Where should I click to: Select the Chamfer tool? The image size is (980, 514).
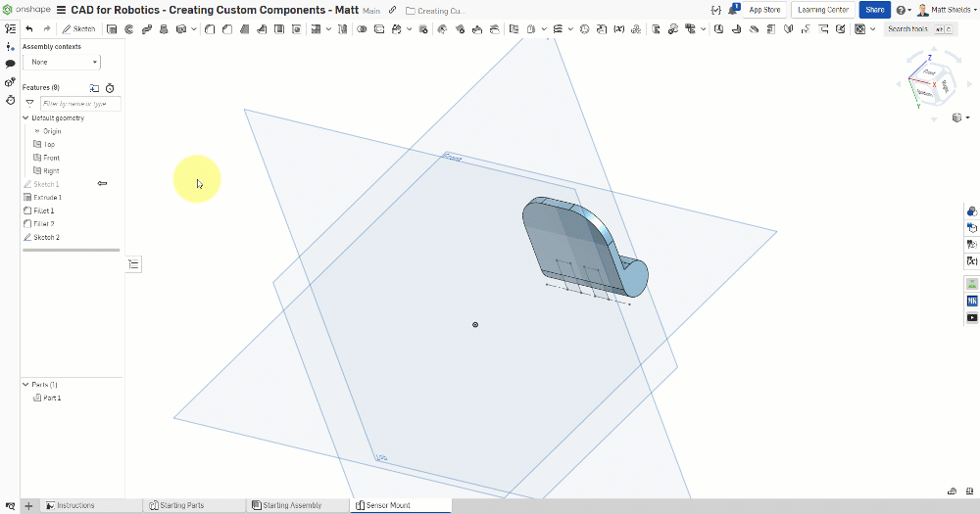pos(227,28)
